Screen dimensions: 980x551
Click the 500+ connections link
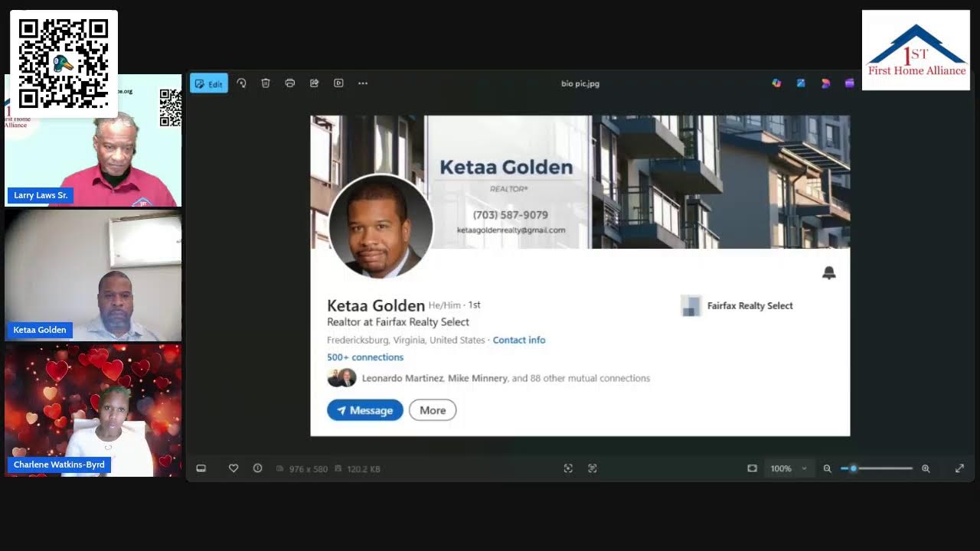pyautogui.click(x=365, y=357)
